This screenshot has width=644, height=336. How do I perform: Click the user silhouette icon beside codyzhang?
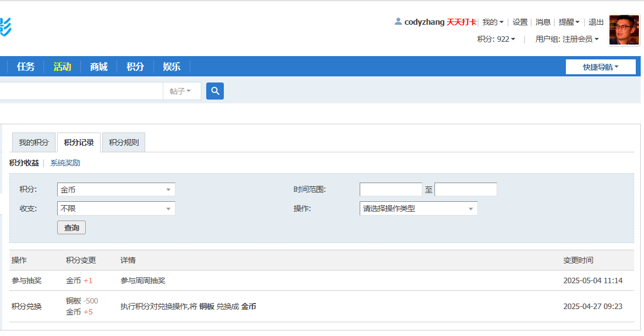pos(397,22)
